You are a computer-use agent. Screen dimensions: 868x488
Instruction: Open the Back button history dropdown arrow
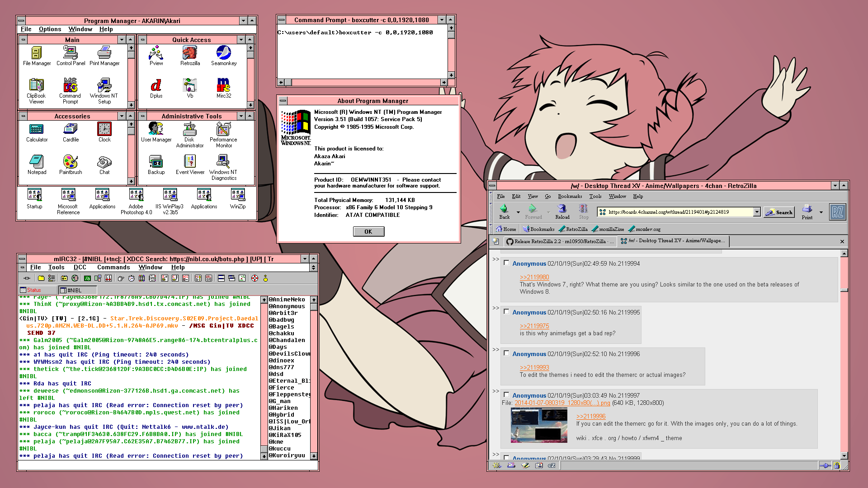[518, 212]
